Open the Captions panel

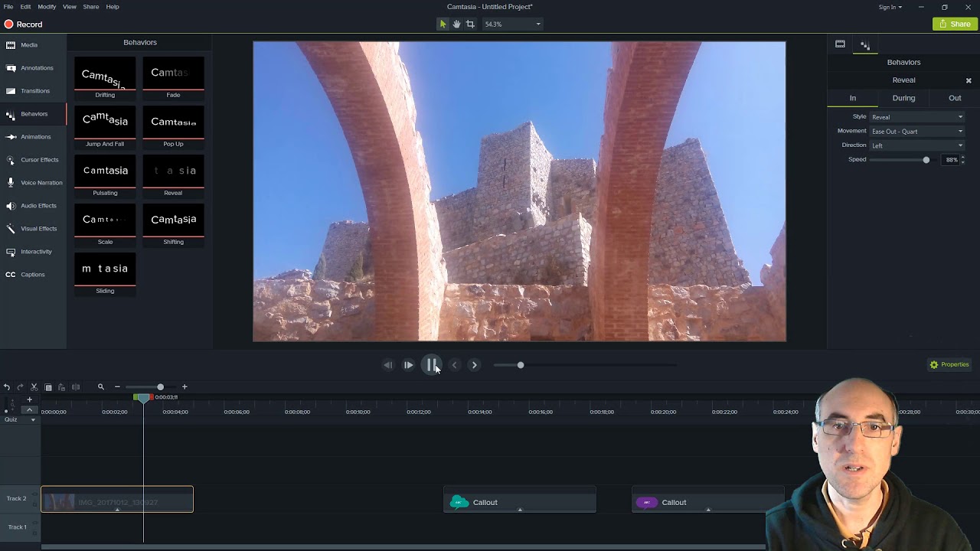pyautogui.click(x=33, y=275)
